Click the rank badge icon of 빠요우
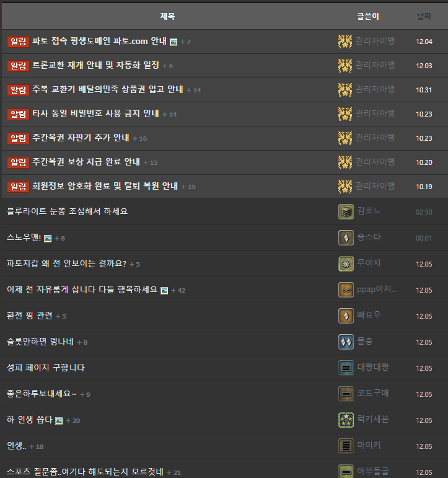This screenshot has height=478, width=448. point(346,316)
